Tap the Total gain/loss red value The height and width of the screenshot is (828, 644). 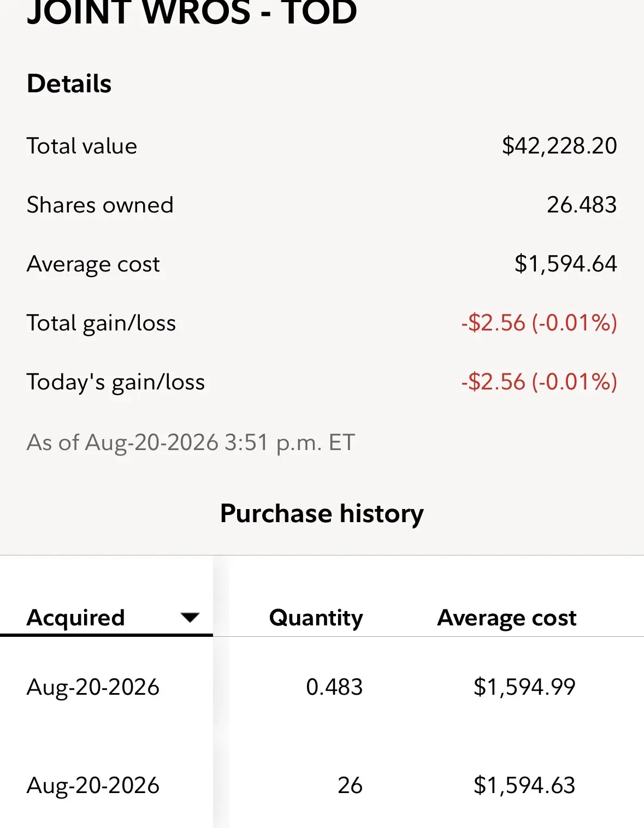pyautogui.click(x=539, y=323)
